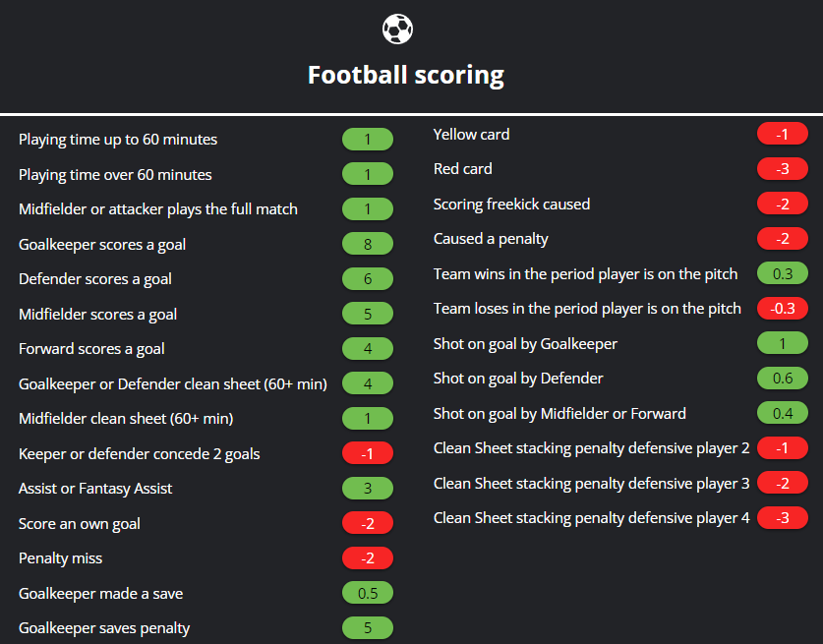
Task: Click the Assist or Fantasy Assist row label
Action: point(95,489)
